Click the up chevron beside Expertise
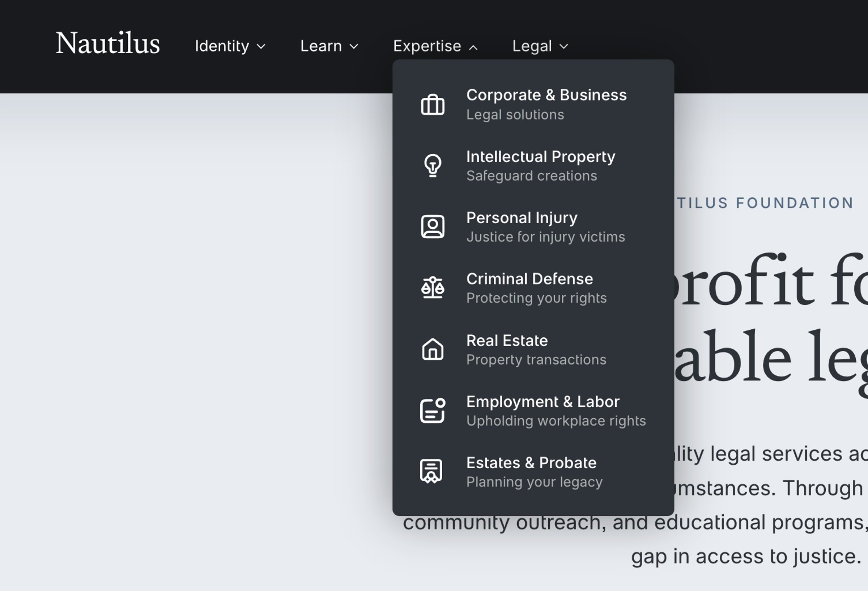The width and height of the screenshot is (868, 591). 473,47
